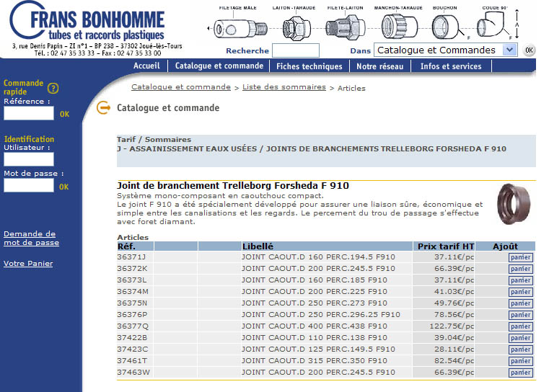The width and height of the screenshot is (549, 392).
Task: Focus the Référence quick order field
Action: coord(29,113)
